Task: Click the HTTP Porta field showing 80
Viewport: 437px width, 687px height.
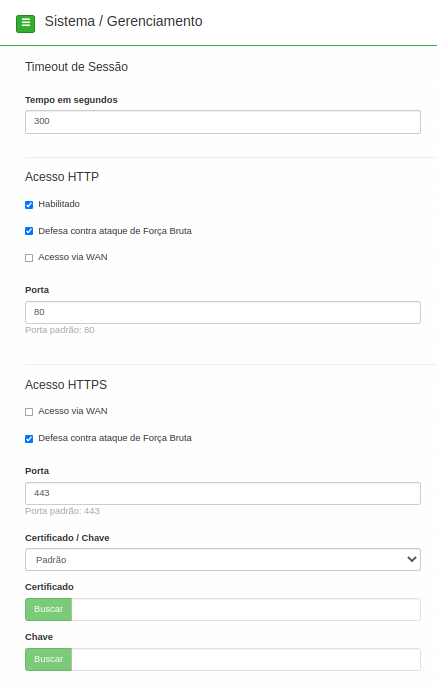Action: click(223, 312)
